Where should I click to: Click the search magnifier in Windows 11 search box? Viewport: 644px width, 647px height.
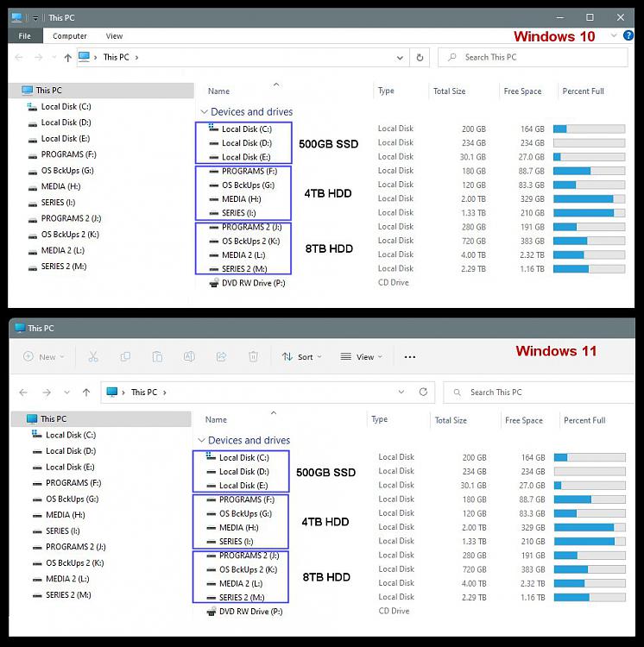tap(457, 392)
